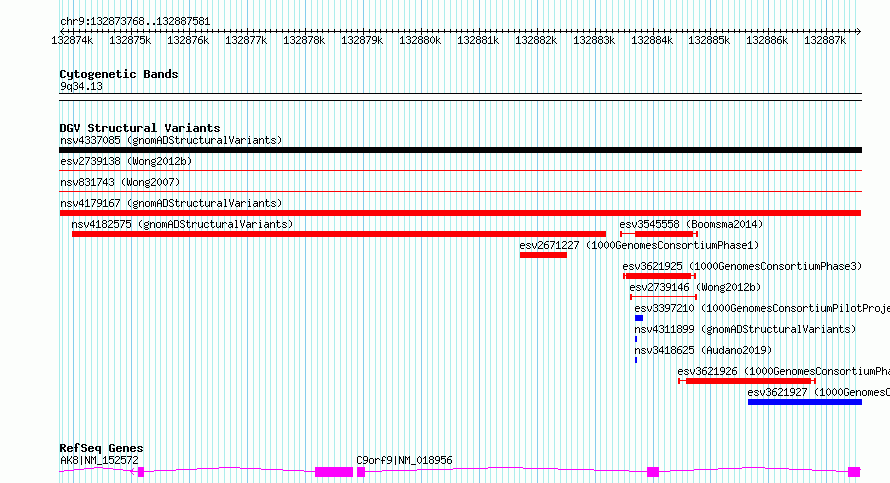Select the nsv4182575 long red bar
The height and width of the screenshot is (483, 890).
pyautogui.click(x=339, y=234)
